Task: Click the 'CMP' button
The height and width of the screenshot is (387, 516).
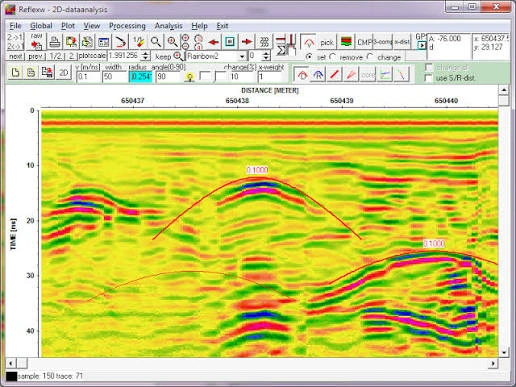Action: (x=364, y=42)
